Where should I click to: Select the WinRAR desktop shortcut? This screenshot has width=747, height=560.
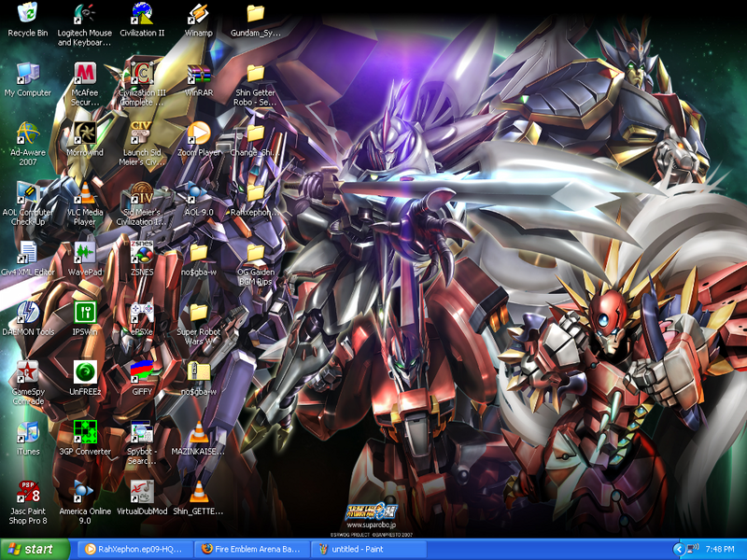click(x=198, y=74)
